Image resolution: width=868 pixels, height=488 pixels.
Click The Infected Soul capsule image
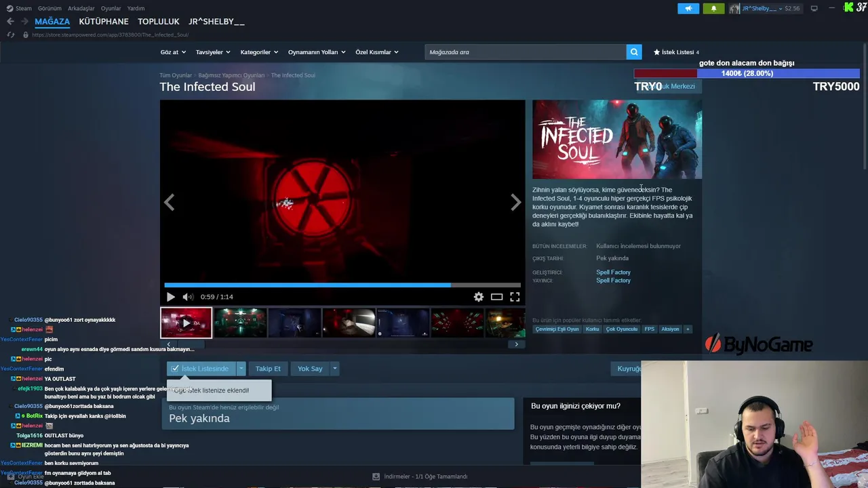pyautogui.click(x=617, y=140)
